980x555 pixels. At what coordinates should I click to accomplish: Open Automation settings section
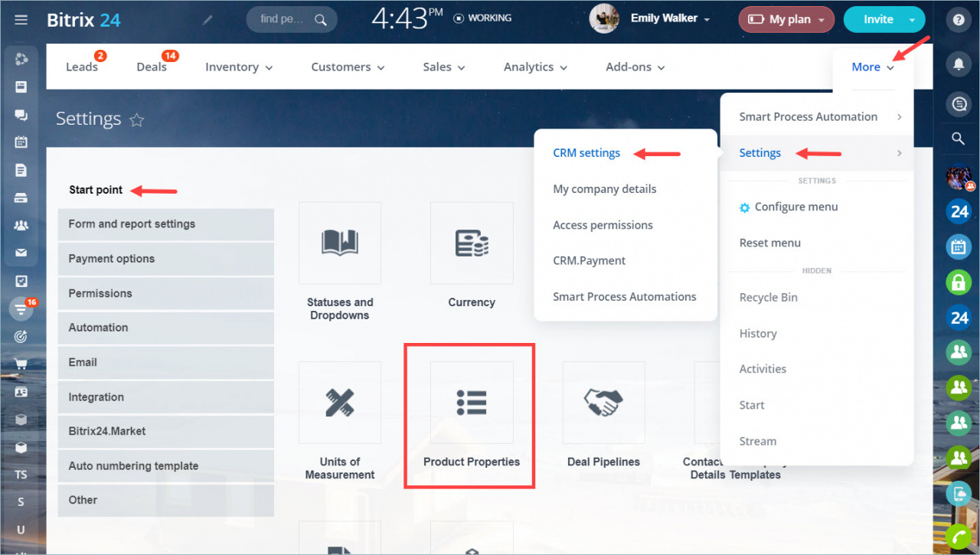coord(165,328)
